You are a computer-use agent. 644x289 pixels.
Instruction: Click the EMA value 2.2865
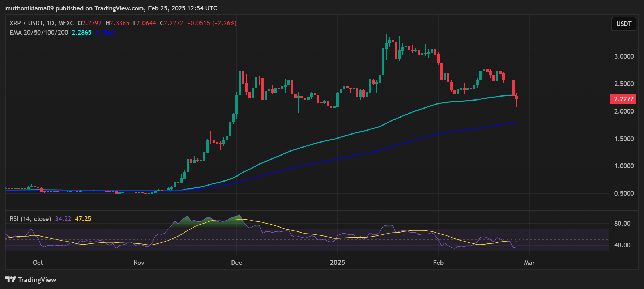pyautogui.click(x=82, y=33)
